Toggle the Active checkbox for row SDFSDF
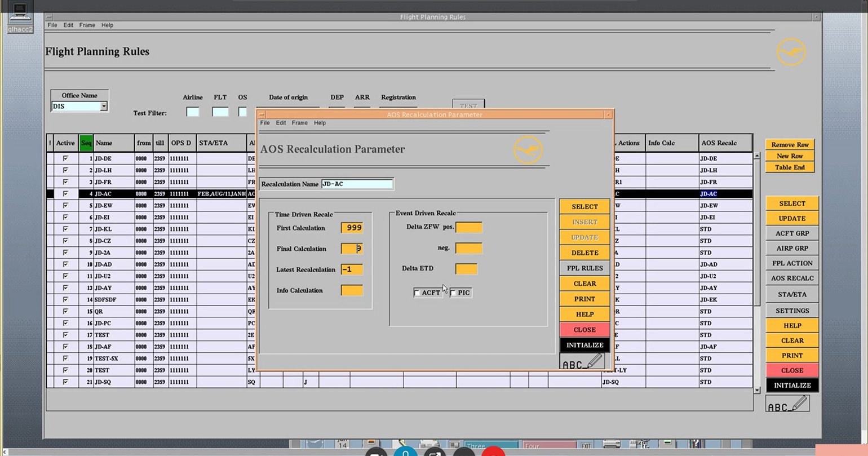The height and width of the screenshot is (456, 868). click(65, 299)
